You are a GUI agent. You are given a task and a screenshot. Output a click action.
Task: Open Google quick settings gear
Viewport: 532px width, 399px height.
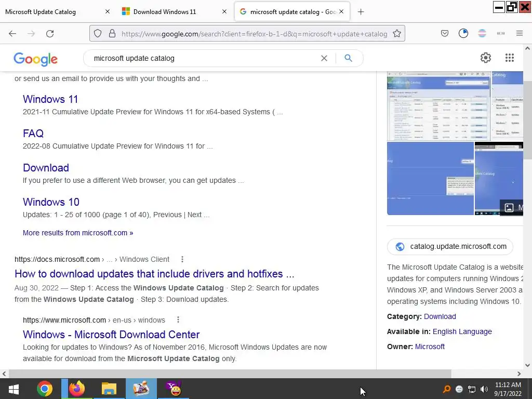[x=486, y=58]
